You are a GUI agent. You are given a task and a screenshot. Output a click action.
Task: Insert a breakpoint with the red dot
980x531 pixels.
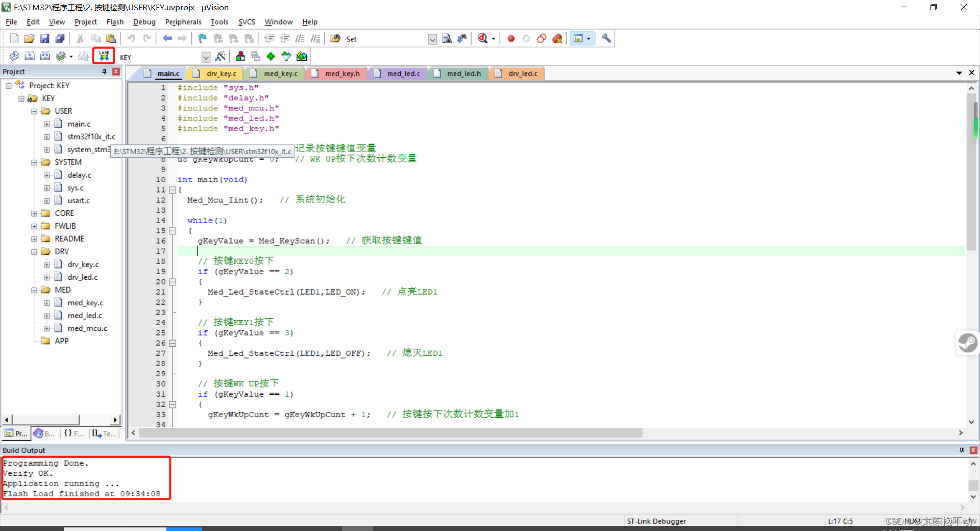(x=511, y=38)
